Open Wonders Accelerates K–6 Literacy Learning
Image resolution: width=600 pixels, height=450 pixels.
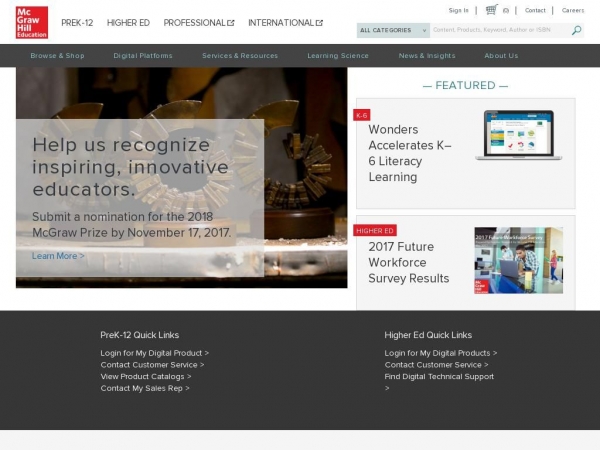tap(410, 153)
